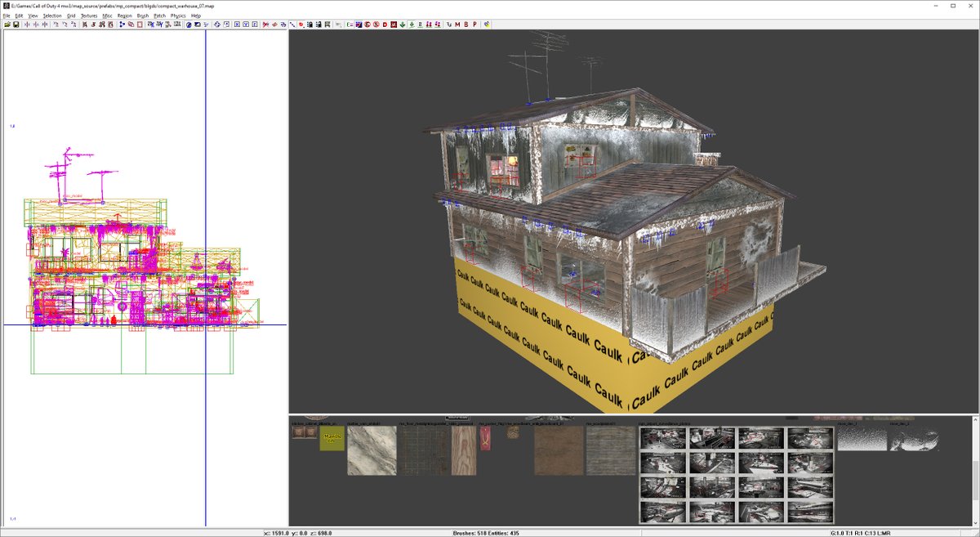Click the x/y/z coordinates status text
Viewport: 980px width, 537px height.
298,533
